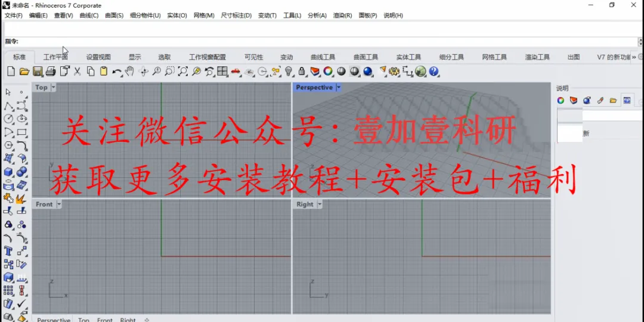Select the blue render sphere icon
644x322 pixels.
point(367,72)
